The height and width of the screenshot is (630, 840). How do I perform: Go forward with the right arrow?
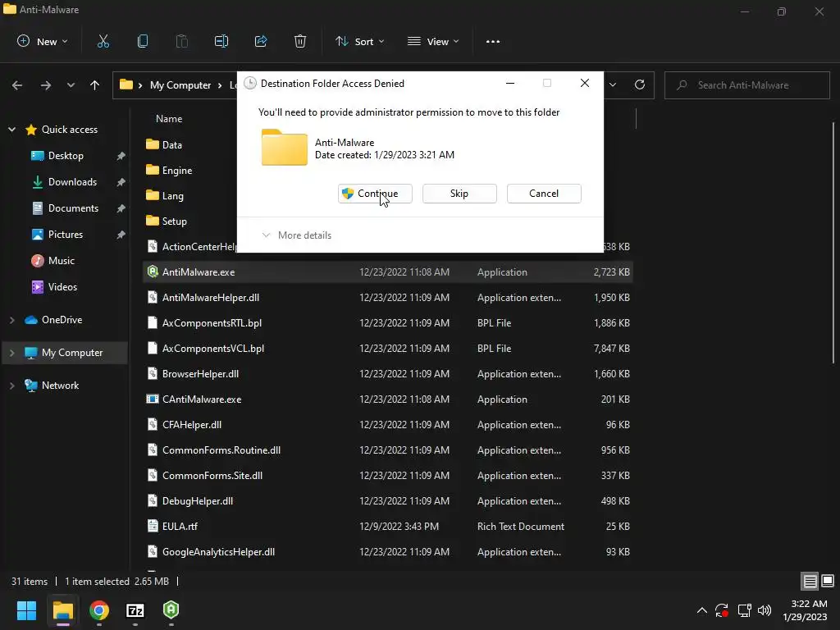pos(46,85)
